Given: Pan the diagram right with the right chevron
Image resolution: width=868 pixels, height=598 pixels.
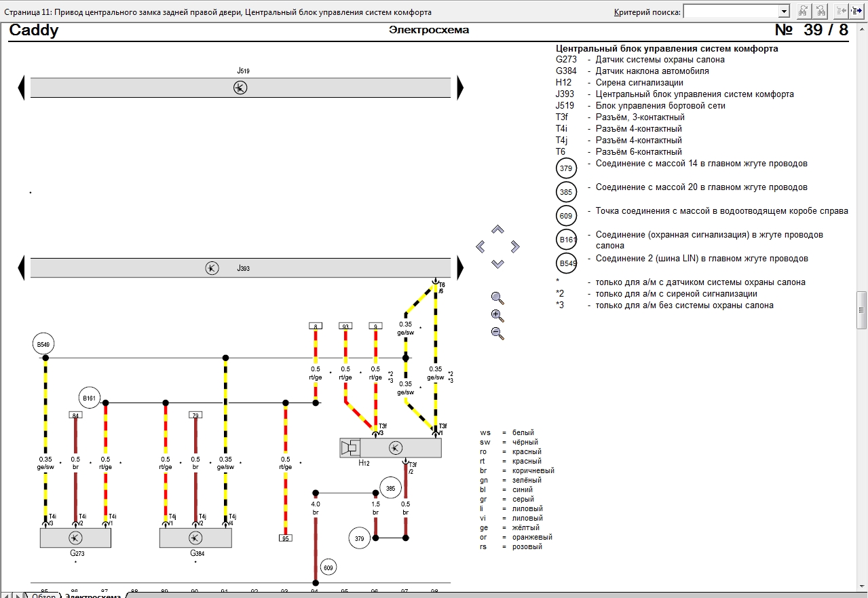Looking at the screenshot, I should click(x=514, y=246).
